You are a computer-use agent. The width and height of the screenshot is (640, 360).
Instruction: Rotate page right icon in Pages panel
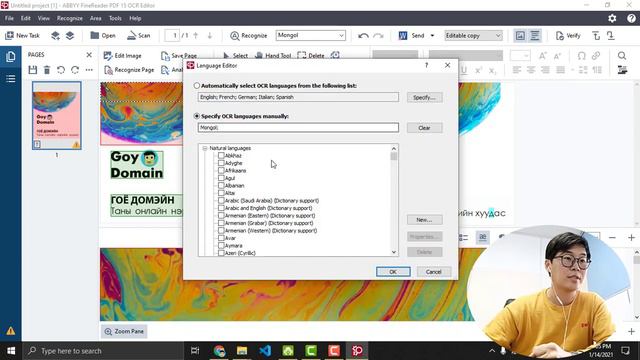click(75, 70)
